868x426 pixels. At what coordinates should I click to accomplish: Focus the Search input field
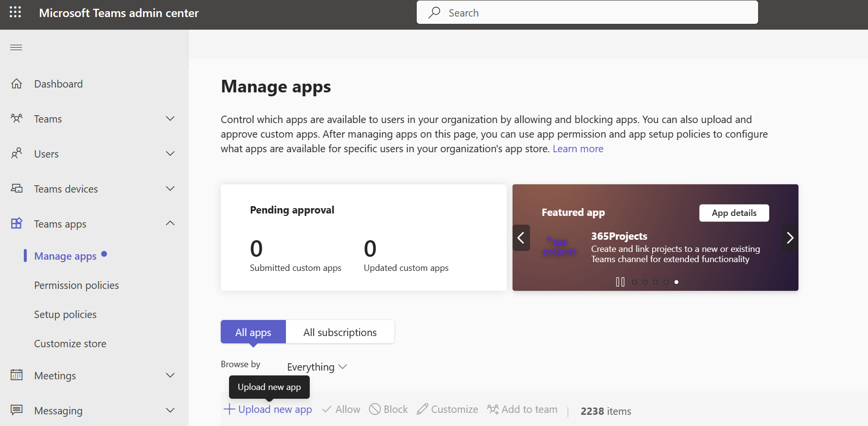coord(587,12)
